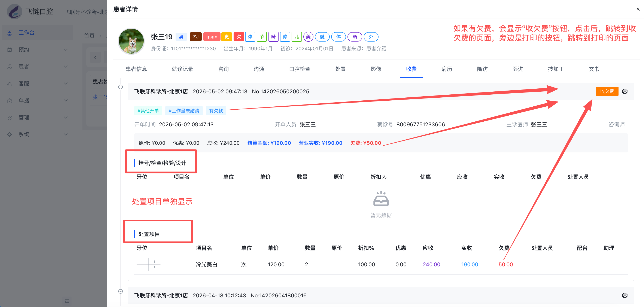Click the patient avatar photo
The height and width of the screenshot is (307, 644).
pyautogui.click(x=131, y=41)
